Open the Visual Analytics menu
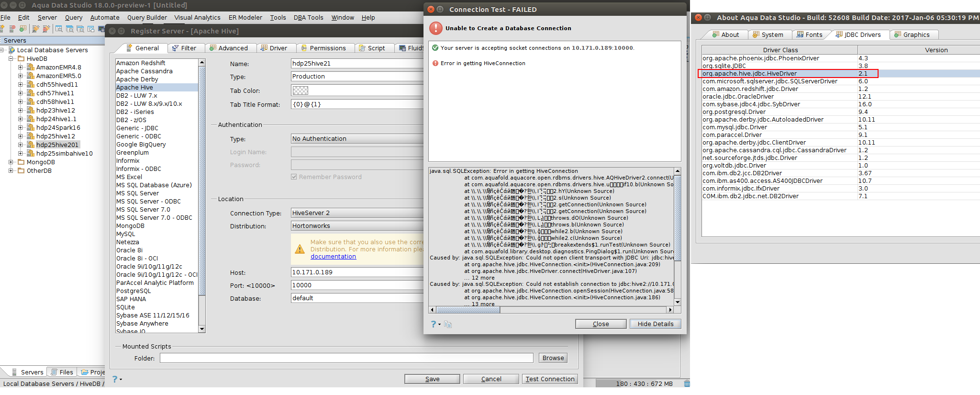Image resolution: width=980 pixels, height=395 pixels. point(197,18)
